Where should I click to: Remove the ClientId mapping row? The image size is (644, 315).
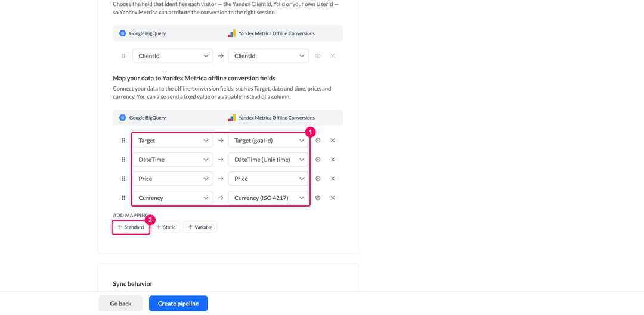click(x=333, y=56)
